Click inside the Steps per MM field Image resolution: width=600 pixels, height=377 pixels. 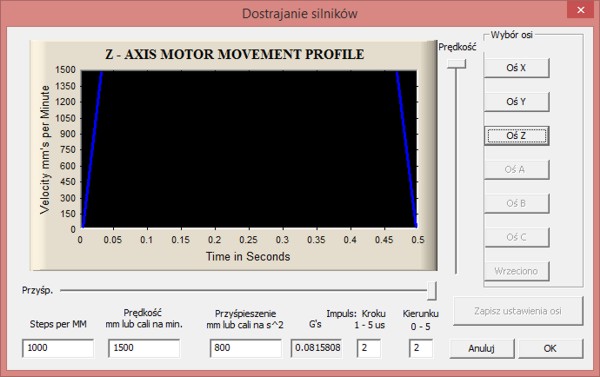click(x=58, y=348)
